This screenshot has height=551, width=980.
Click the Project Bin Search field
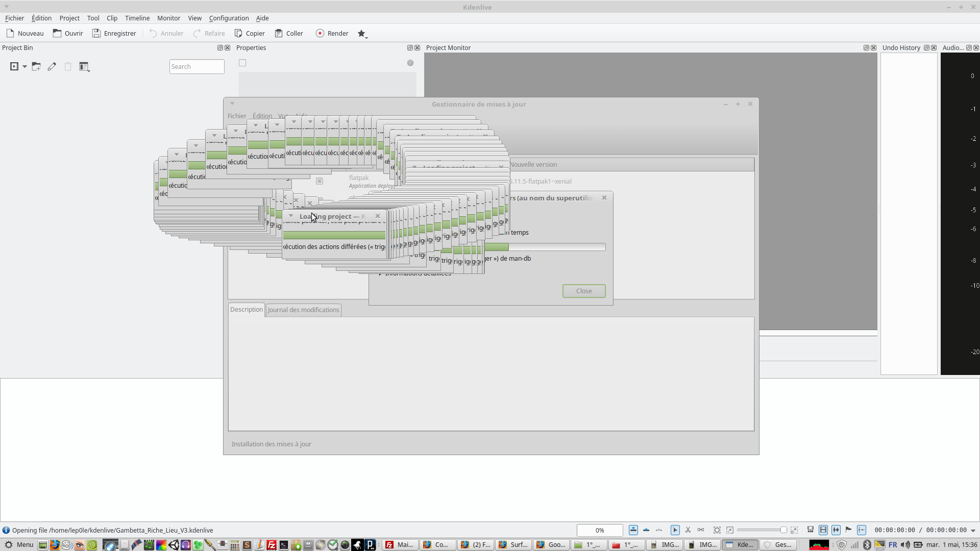(197, 66)
